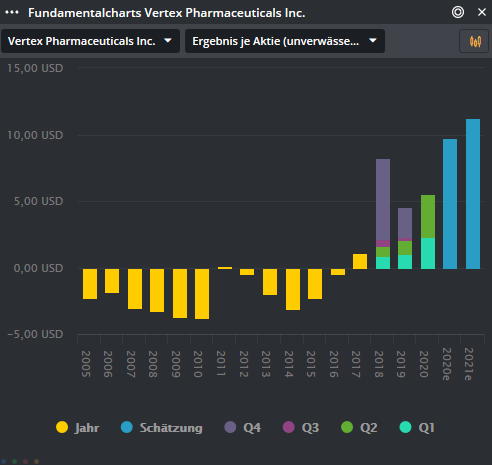Select the 2020e estimate bar
This screenshot has height=465, width=492.
(x=450, y=204)
